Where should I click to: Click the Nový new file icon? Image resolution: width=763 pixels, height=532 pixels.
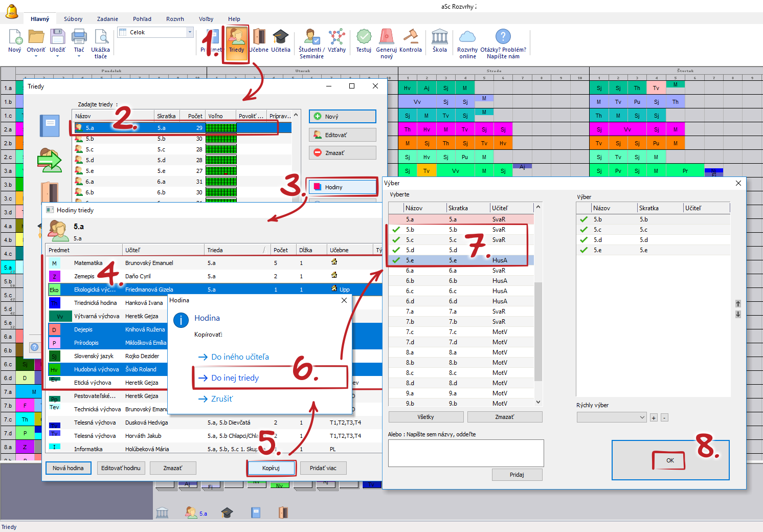[x=15, y=38]
